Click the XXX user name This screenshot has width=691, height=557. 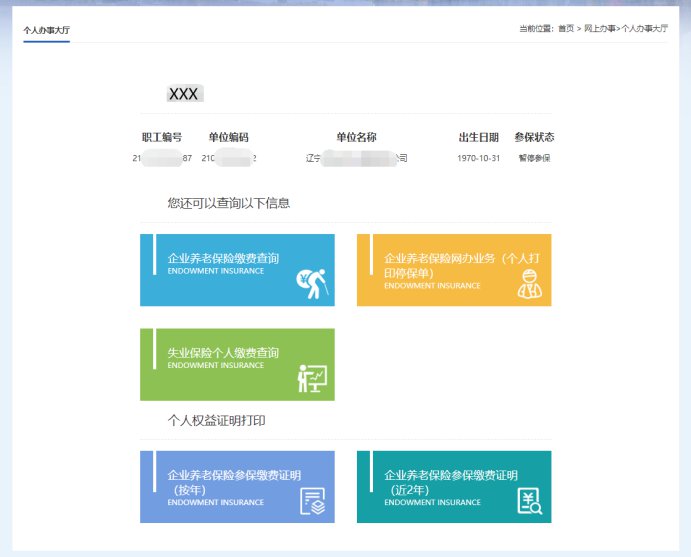184,94
